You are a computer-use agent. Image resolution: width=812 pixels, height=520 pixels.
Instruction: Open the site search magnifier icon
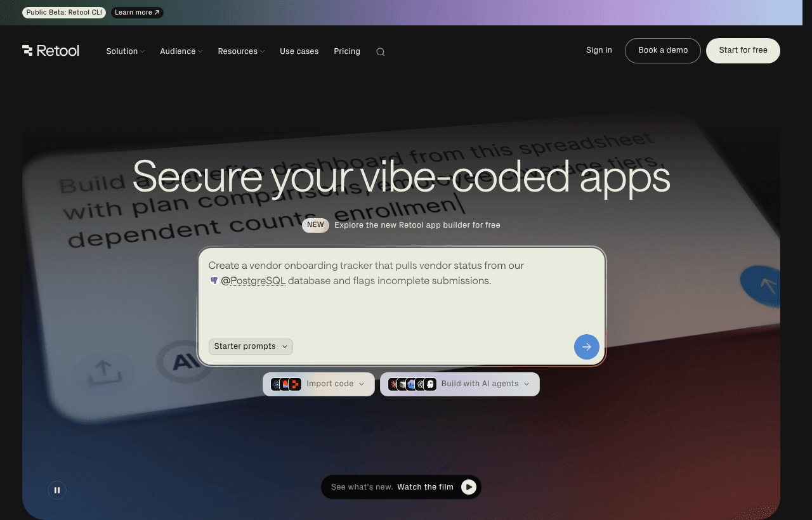[381, 52]
